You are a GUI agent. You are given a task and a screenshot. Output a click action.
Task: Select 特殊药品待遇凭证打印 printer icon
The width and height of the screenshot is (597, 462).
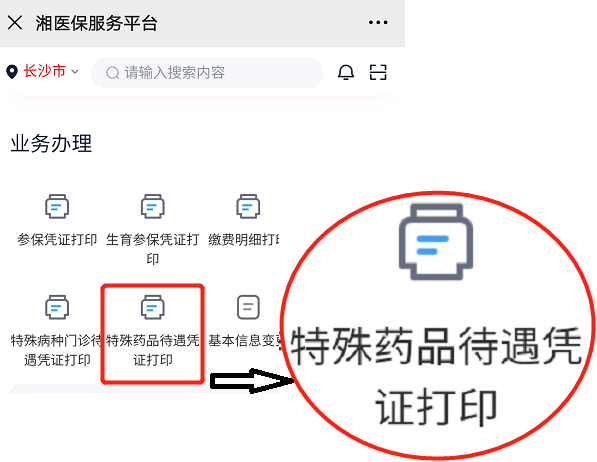(153, 307)
